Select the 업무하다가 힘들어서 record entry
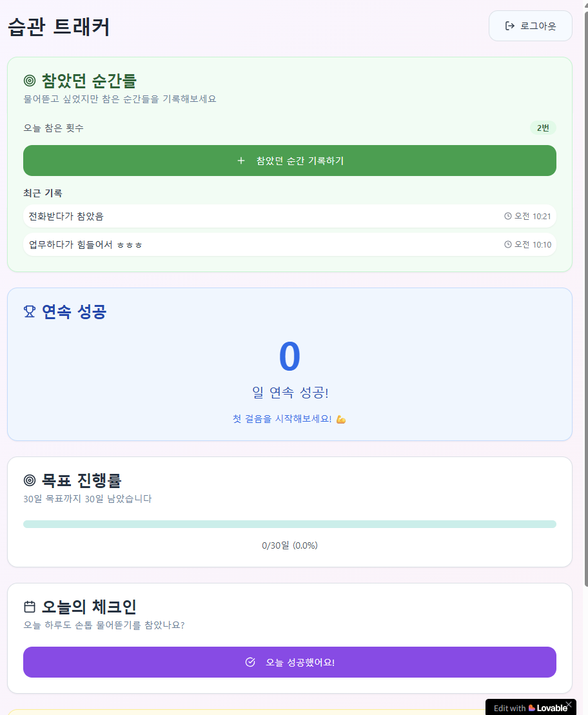 pyautogui.click(x=289, y=244)
